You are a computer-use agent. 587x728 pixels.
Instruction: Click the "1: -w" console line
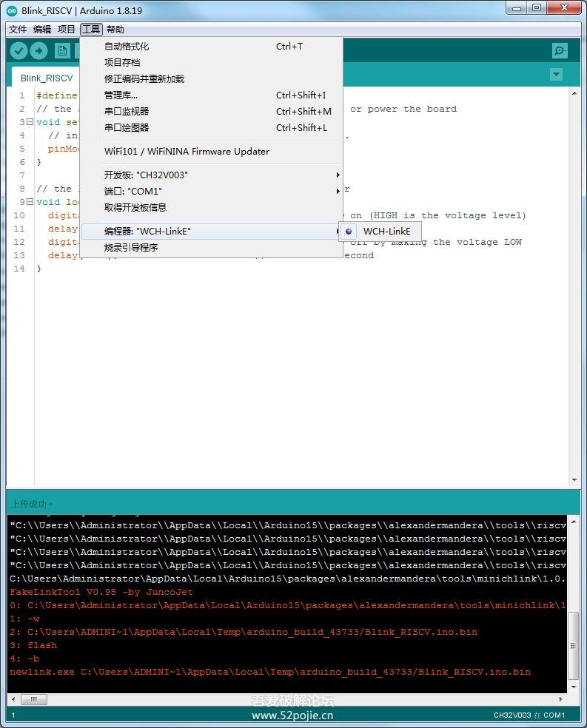[24, 619]
